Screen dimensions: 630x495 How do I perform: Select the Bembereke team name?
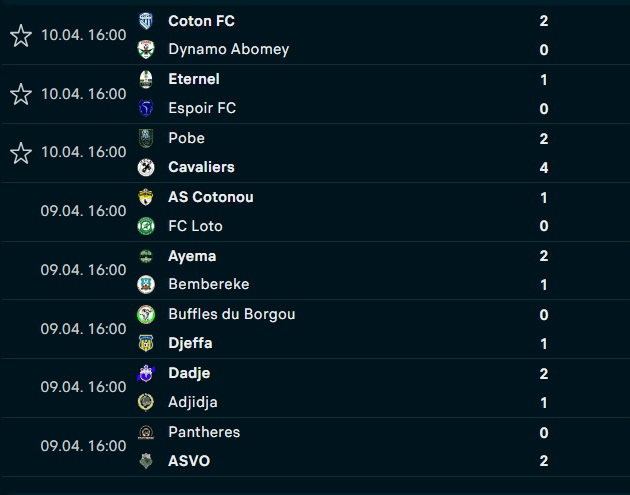coord(209,284)
